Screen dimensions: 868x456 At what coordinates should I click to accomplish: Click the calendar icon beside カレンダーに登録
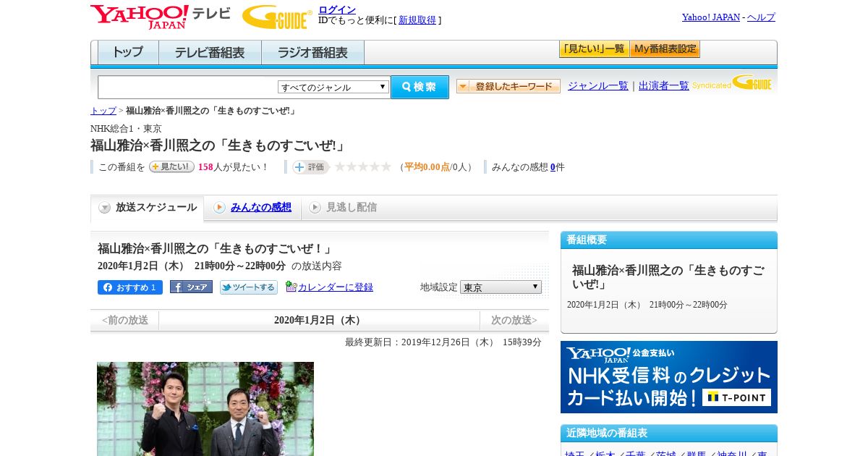pyautogui.click(x=291, y=287)
